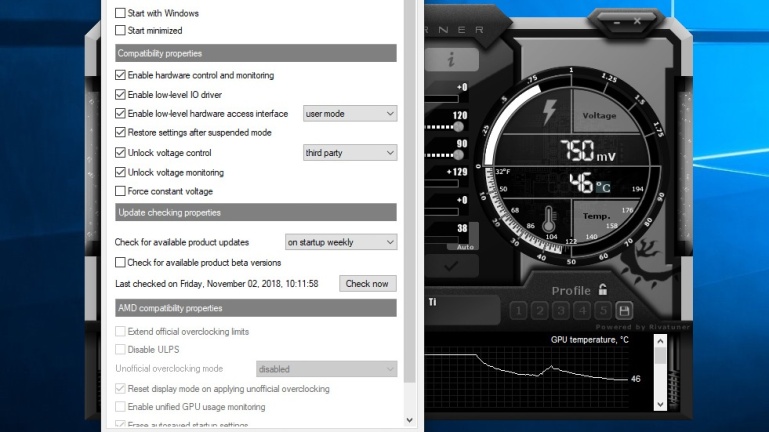
Task: Click the settings panel vertical scrollbar
Action: (x=410, y=191)
